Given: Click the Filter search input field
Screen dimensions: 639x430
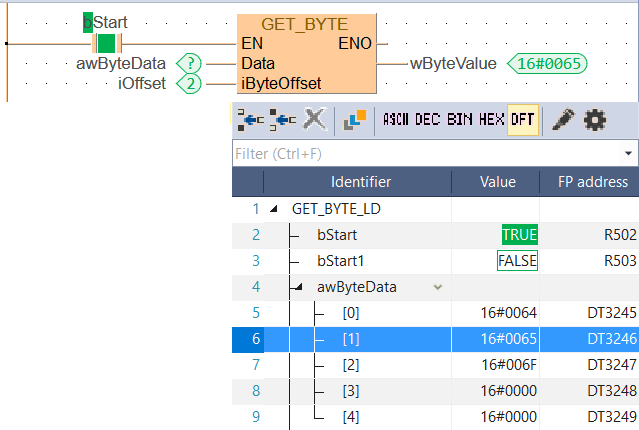Looking at the screenshot, I should click(420, 154).
